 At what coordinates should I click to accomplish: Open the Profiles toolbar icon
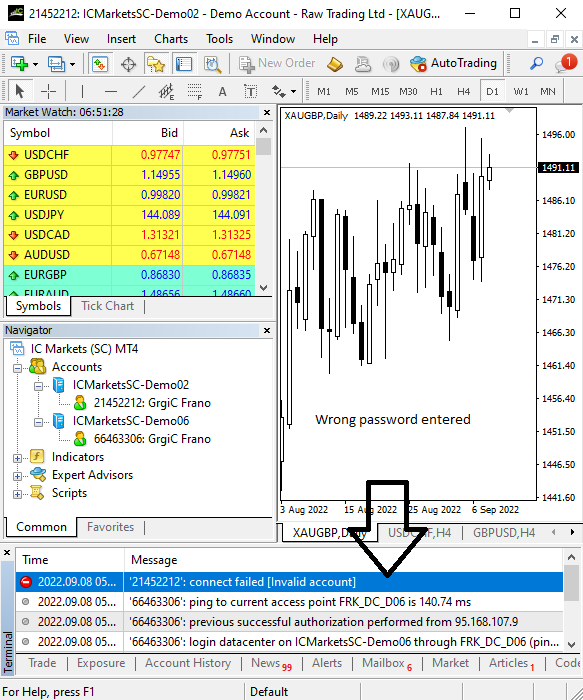(57, 64)
